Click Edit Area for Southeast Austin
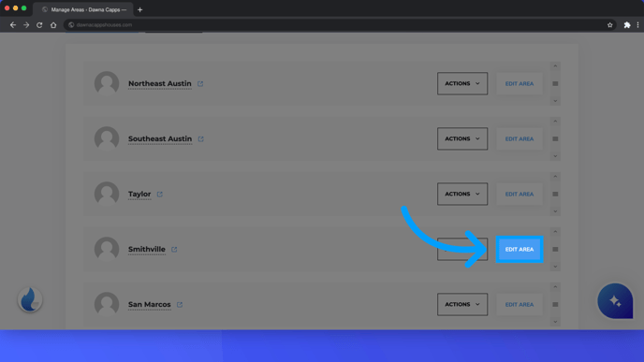 [x=520, y=138]
